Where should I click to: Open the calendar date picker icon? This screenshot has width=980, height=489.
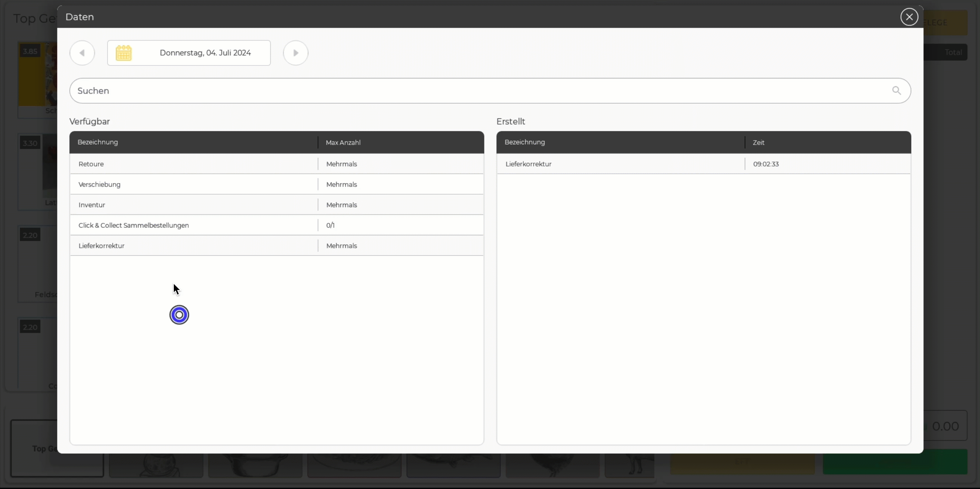[x=124, y=53]
